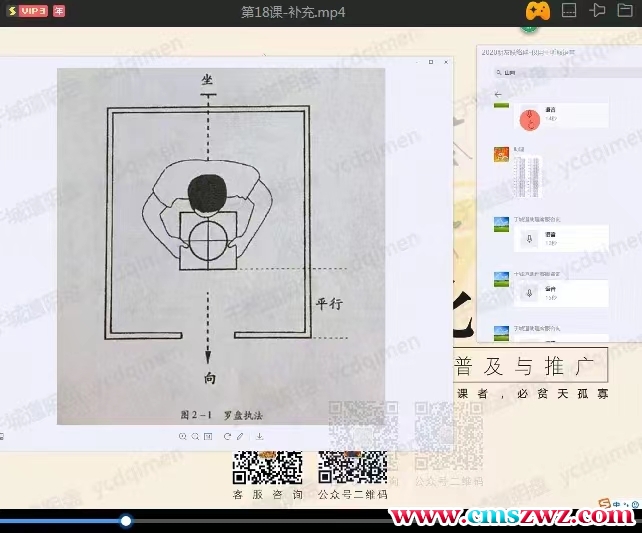Click the zoom in magnifier icon
Image resolution: width=642 pixels, height=533 pixels.
(182, 436)
